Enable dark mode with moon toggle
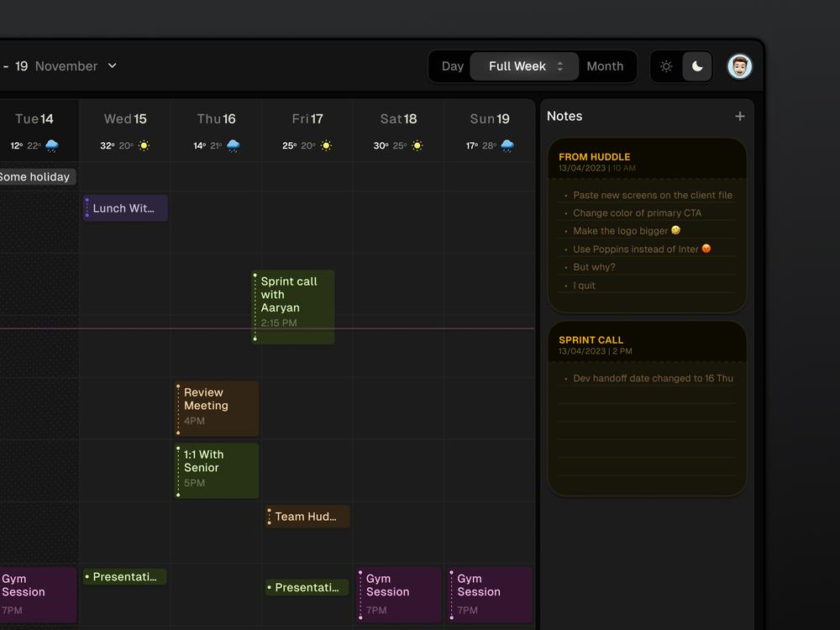The height and width of the screenshot is (630, 840). pos(697,66)
